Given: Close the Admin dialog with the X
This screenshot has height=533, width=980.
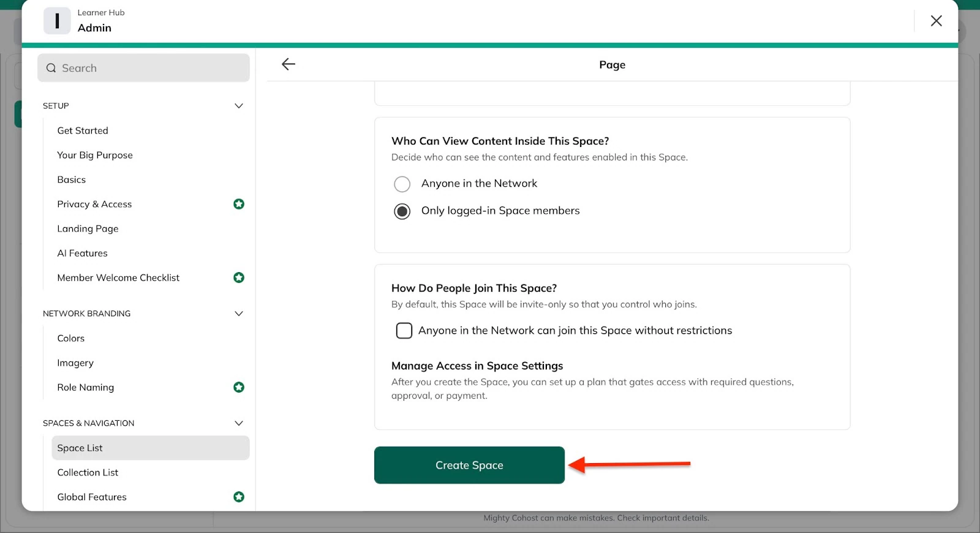Looking at the screenshot, I should coord(937,21).
